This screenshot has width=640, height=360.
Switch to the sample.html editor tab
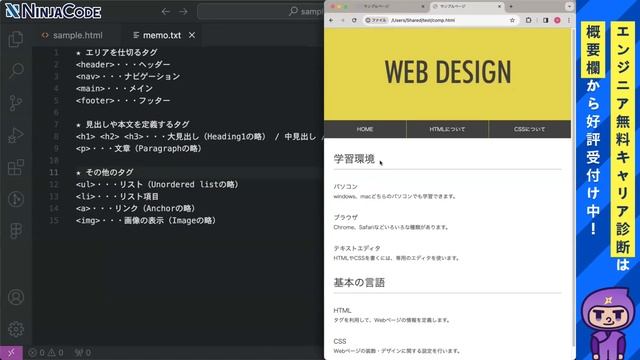72,36
